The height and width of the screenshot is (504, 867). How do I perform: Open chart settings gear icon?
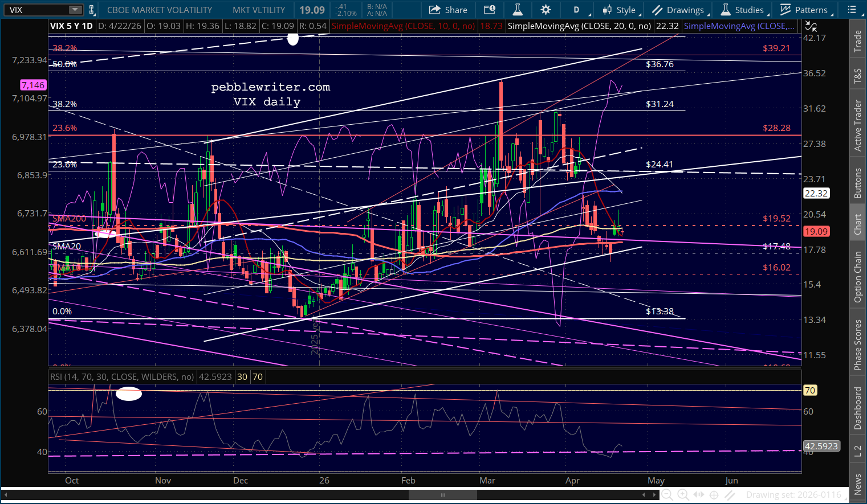[546, 10]
